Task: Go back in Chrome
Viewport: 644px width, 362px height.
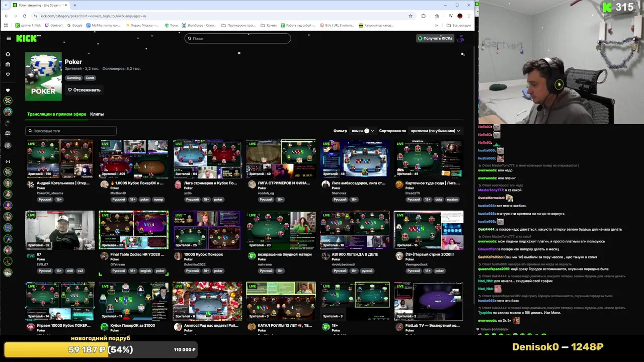Action: (x=6, y=16)
